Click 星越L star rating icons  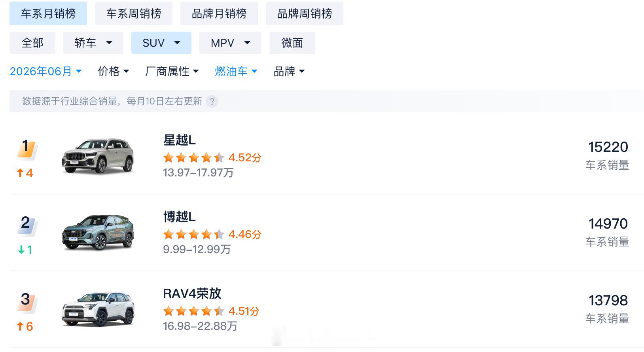point(194,158)
